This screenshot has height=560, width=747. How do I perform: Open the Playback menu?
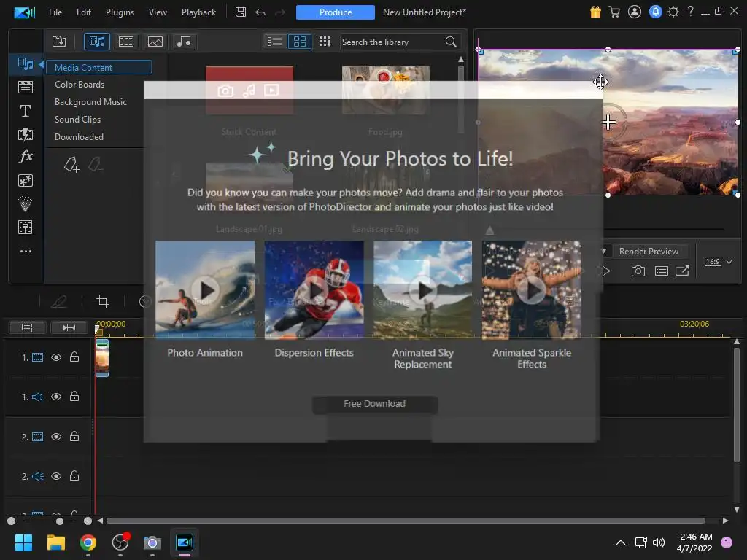(x=198, y=12)
